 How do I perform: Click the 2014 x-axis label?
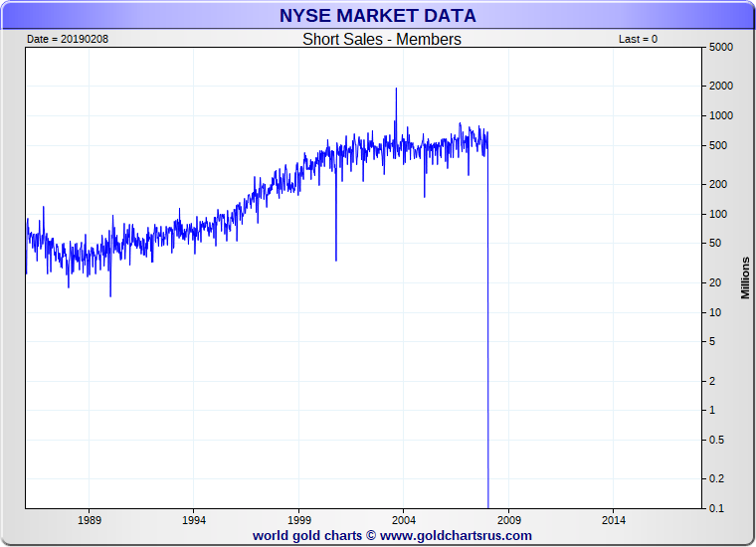pos(614,520)
